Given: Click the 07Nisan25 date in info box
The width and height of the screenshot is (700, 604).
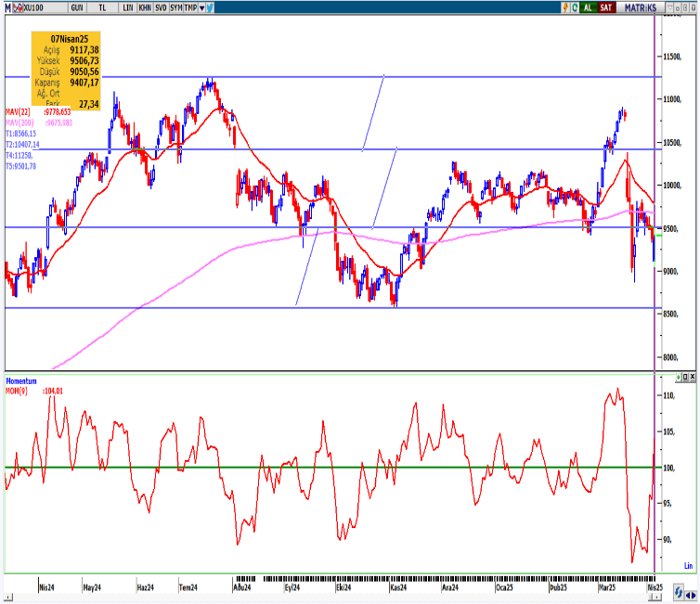Looking at the screenshot, I should tap(70, 39).
